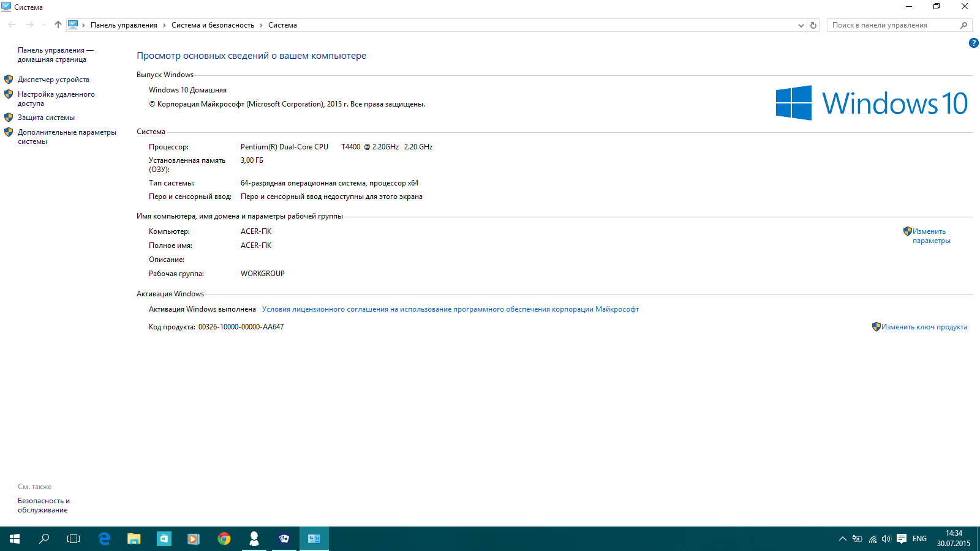This screenshot has height=551, width=980.
Task: Open Диспетчер устройств link
Action: tap(53, 80)
